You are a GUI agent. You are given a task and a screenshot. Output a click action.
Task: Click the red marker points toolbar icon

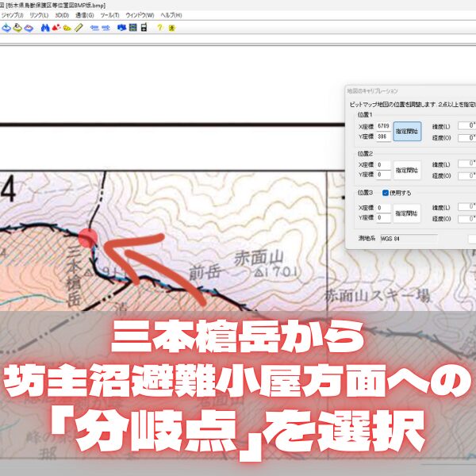pos(56,28)
